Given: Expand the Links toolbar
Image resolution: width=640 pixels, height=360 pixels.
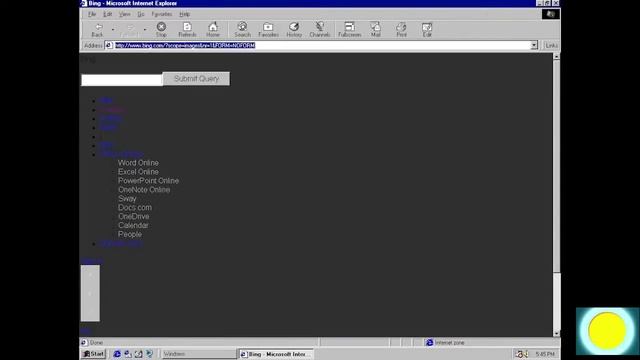Looking at the screenshot, I should click(551, 45).
